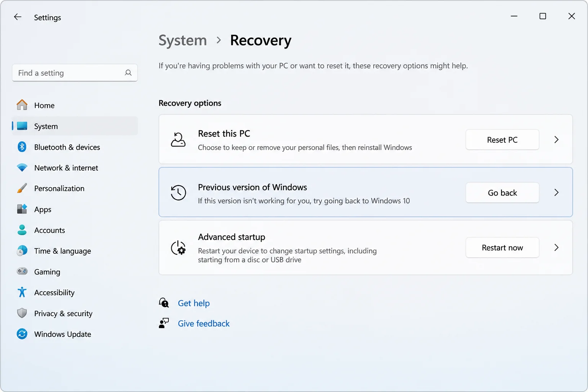The image size is (588, 392).
Task: Click the Restart now button
Action: pos(502,248)
